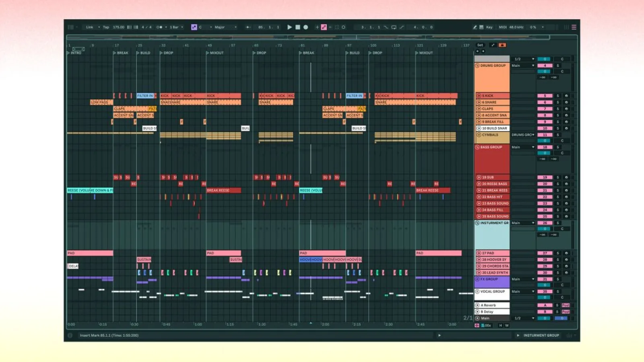This screenshot has height=362, width=644.
Task: Jump to the first BUILD locator
Action: [143, 53]
